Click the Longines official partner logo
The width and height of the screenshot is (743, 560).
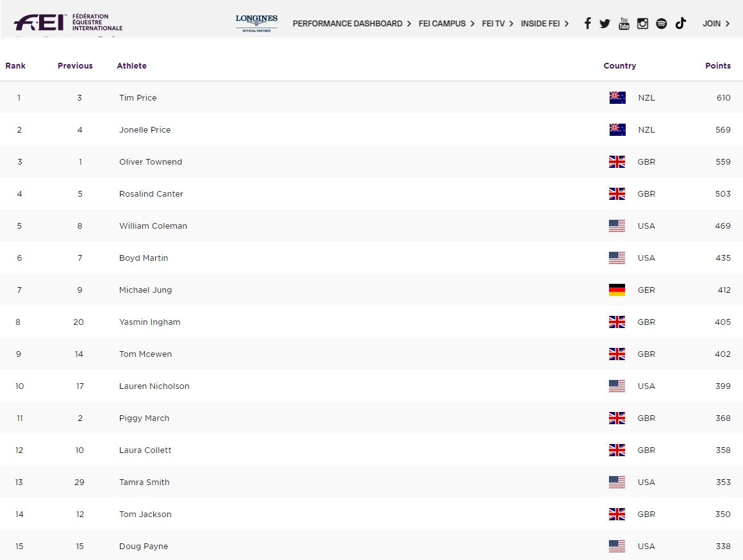click(256, 23)
